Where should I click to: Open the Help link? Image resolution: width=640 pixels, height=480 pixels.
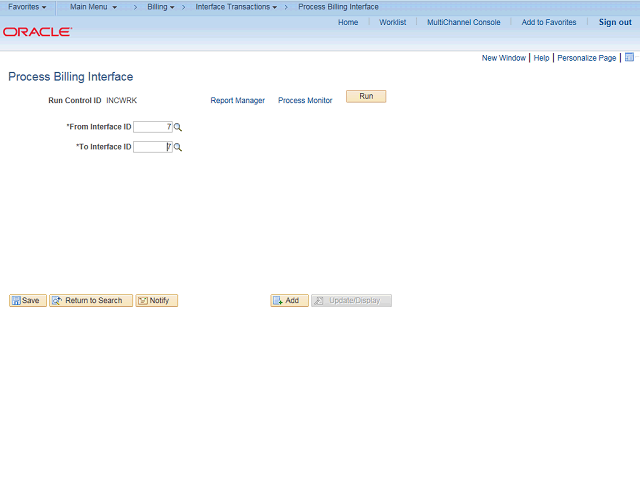tap(541, 58)
